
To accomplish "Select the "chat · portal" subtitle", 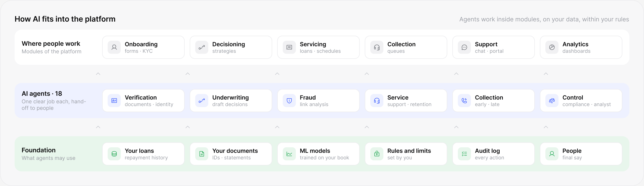I will [x=489, y=51].
